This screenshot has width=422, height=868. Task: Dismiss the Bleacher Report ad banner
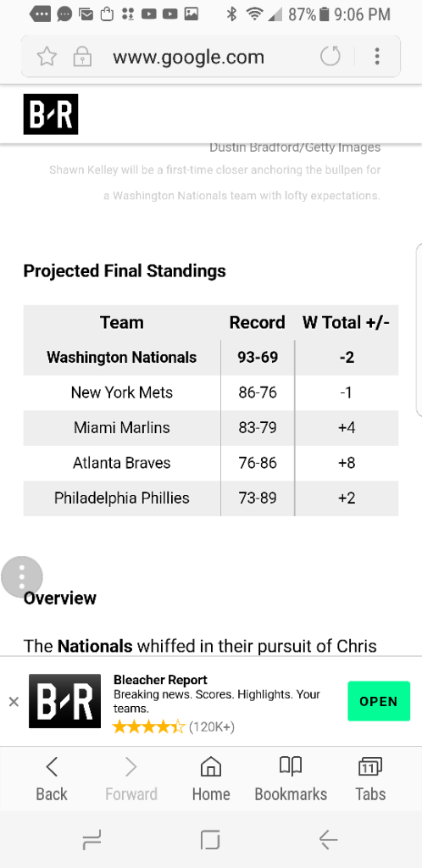click(14, 702)
